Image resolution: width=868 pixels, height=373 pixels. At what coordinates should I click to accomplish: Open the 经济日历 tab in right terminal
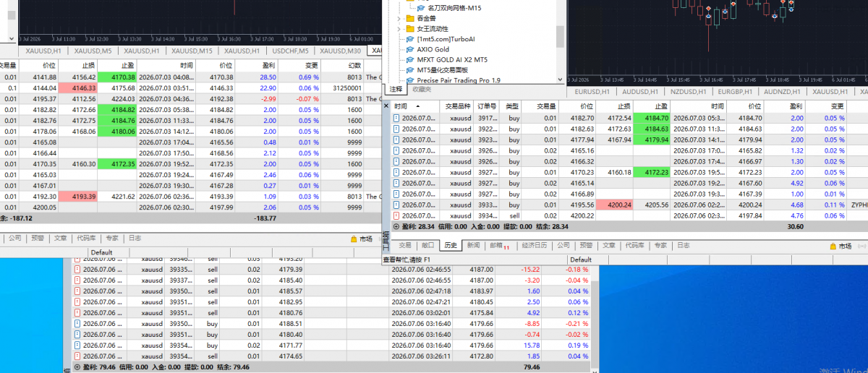(x=535, y=246)
